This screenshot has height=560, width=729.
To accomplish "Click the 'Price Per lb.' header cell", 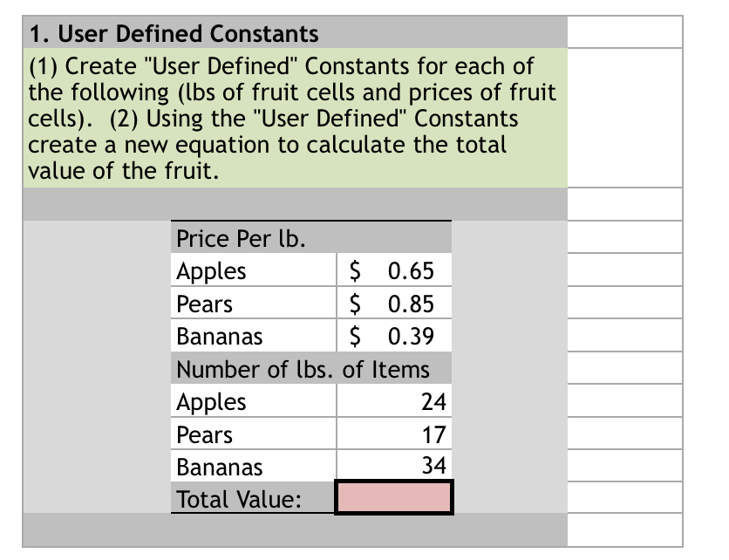I will pos(311,237).
